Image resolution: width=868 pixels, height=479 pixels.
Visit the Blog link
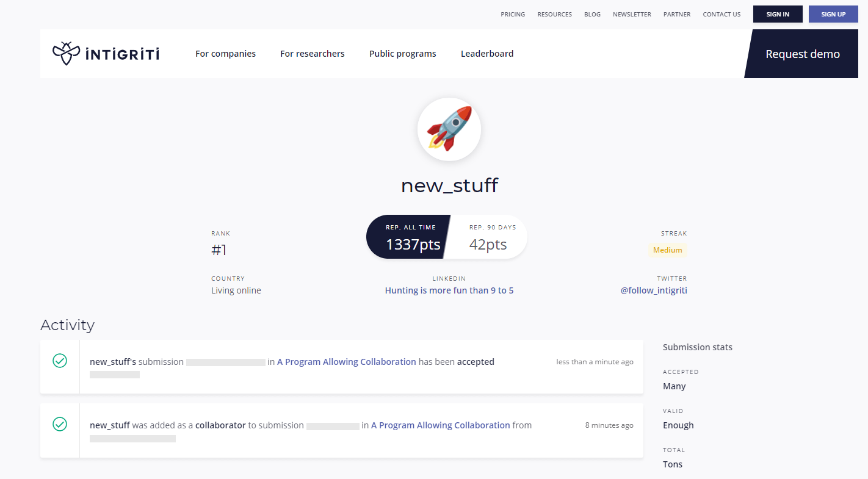[x=592, y=14]
